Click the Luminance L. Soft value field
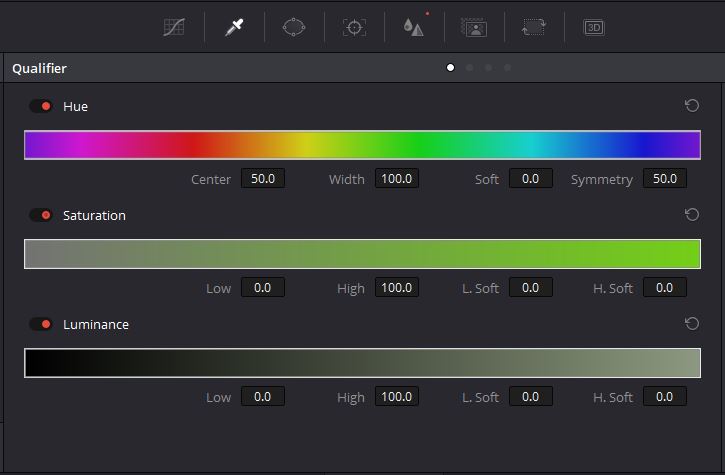 pos(531,397)
